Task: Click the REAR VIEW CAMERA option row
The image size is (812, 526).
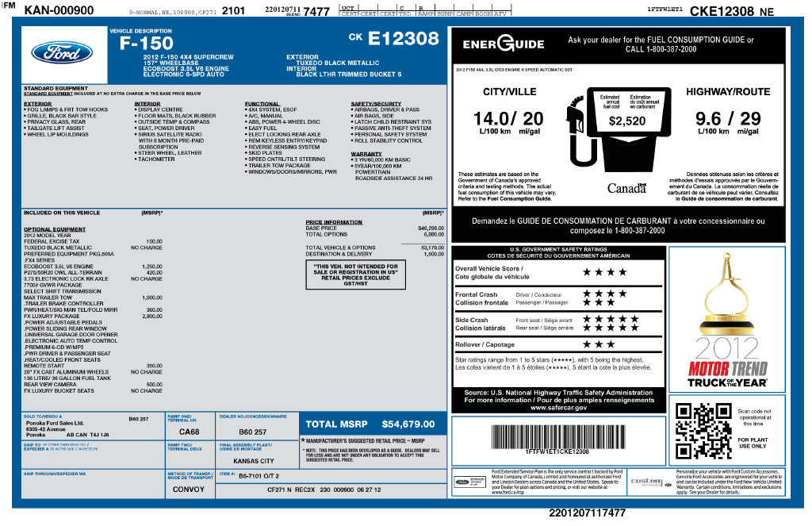Action: 93,385
